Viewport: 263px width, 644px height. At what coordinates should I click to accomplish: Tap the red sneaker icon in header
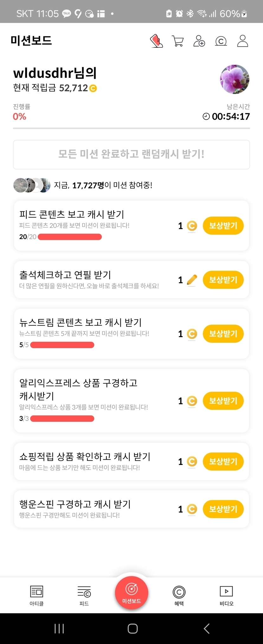pos(156,41)
